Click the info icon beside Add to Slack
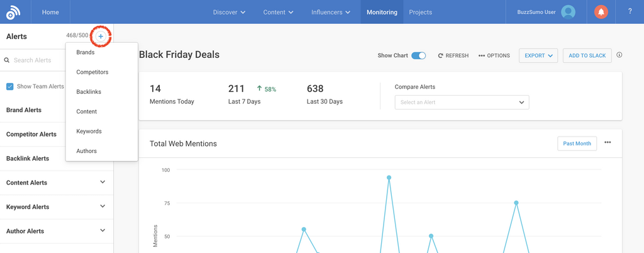 click(x=619, y=55)
